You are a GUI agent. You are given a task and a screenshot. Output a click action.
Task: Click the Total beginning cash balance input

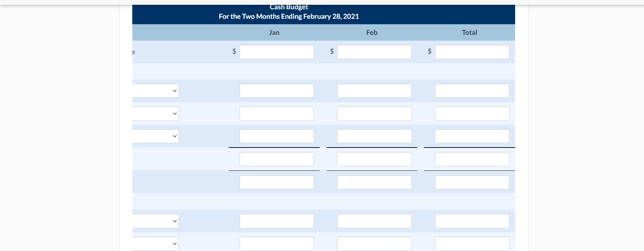pyautogui.click(x=472, y=52)
